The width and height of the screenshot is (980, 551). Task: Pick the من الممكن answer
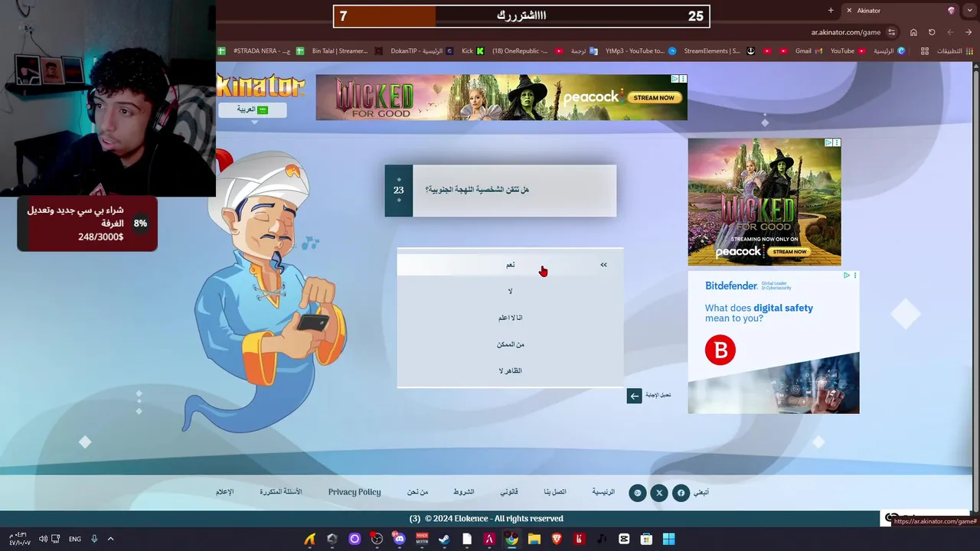[x=510, y=344]
